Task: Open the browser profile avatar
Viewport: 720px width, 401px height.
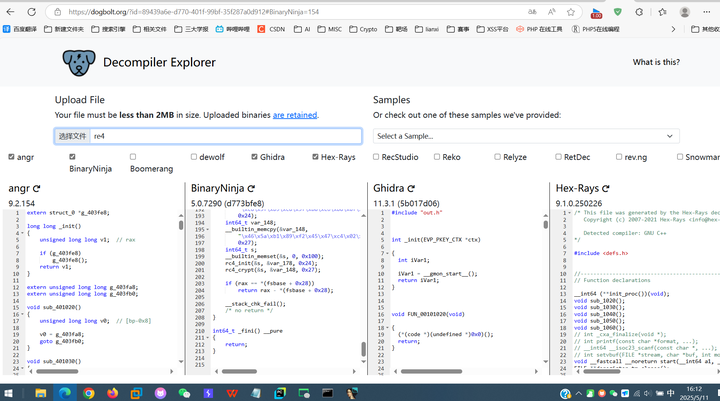Action: pyautogui.click(x=685, y=12)
